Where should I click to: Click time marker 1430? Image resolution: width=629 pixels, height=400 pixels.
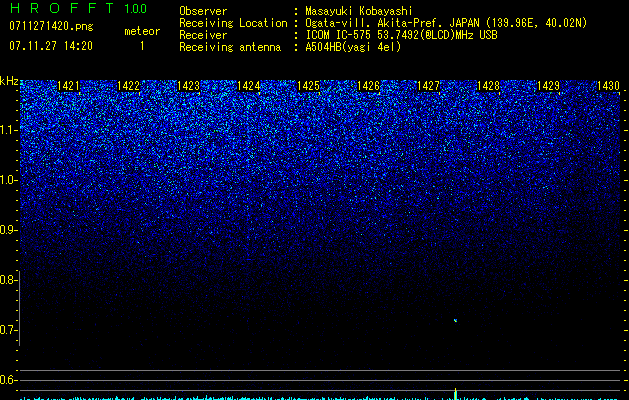click(x=609, y=86)
